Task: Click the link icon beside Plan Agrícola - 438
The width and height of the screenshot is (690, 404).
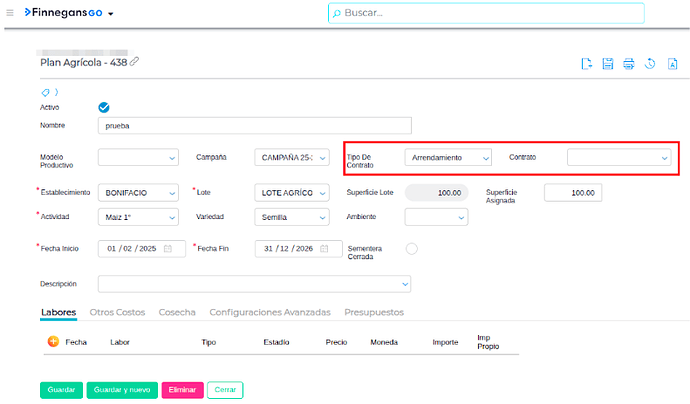Action: point(135,62)
